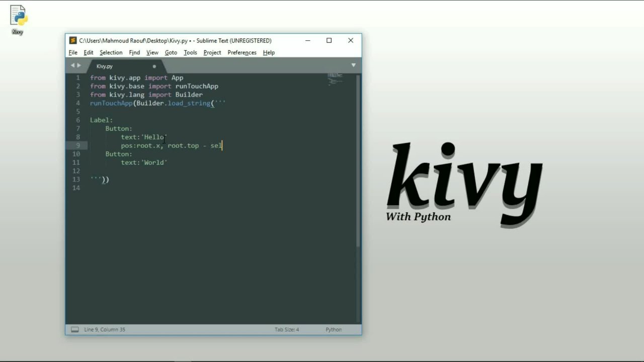Open the tab list dropdown arrow
The image size is (644, 362).
(353, 65)
